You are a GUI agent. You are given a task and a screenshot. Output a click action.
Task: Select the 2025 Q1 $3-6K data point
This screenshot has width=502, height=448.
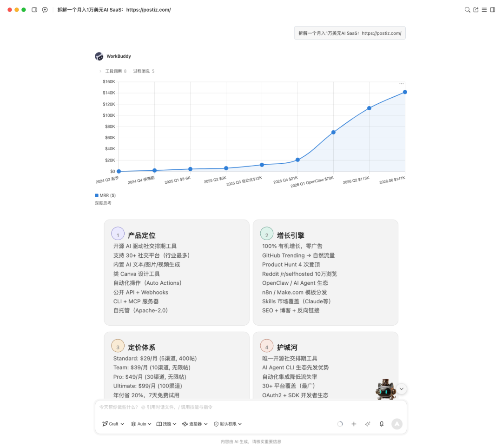(190, 169)
